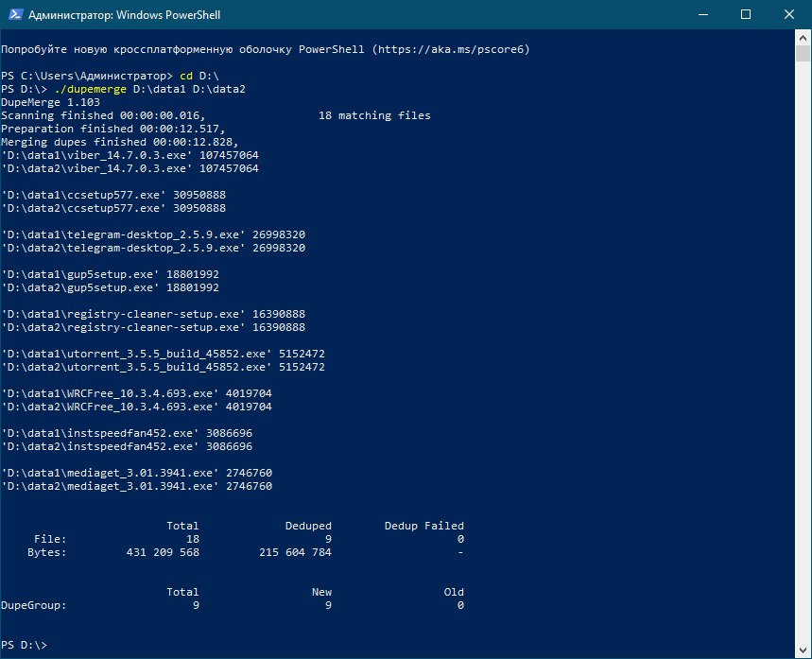The width and height of the screenshot is (812, 659).
Task: Click the 'Администратор: Windows PowerShell' title text
Action: (x=124, y=15)
